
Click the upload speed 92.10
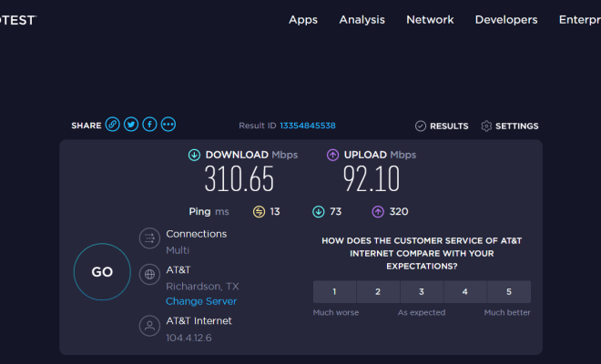coord(372,179)
